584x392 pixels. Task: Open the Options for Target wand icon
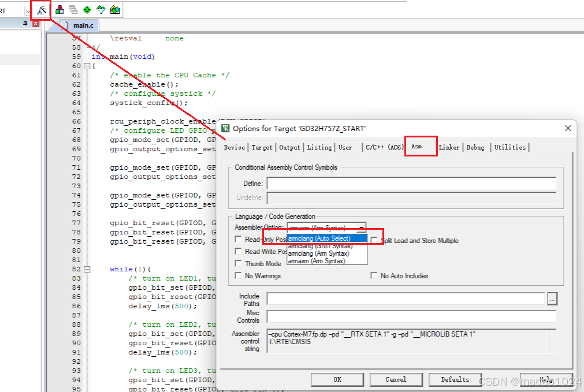pyautogui.click(x=42, y=10)
